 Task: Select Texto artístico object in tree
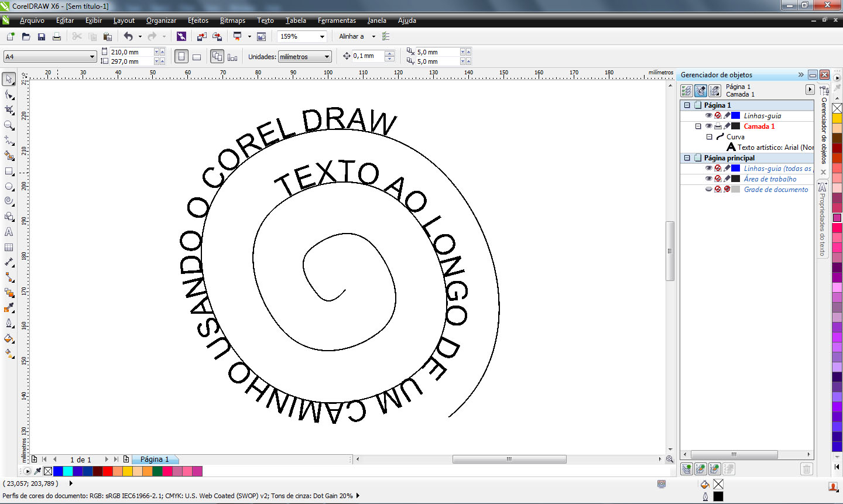(770, 148)
